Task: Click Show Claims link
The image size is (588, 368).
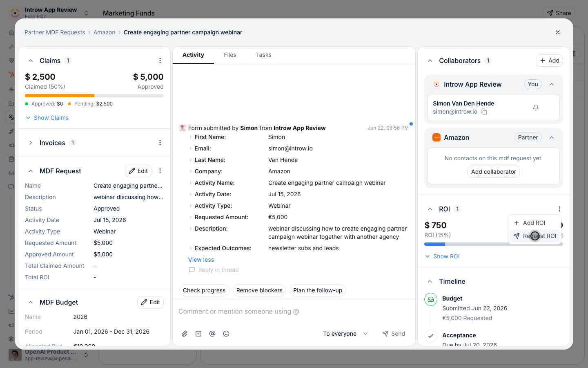Action: [47, 118]
